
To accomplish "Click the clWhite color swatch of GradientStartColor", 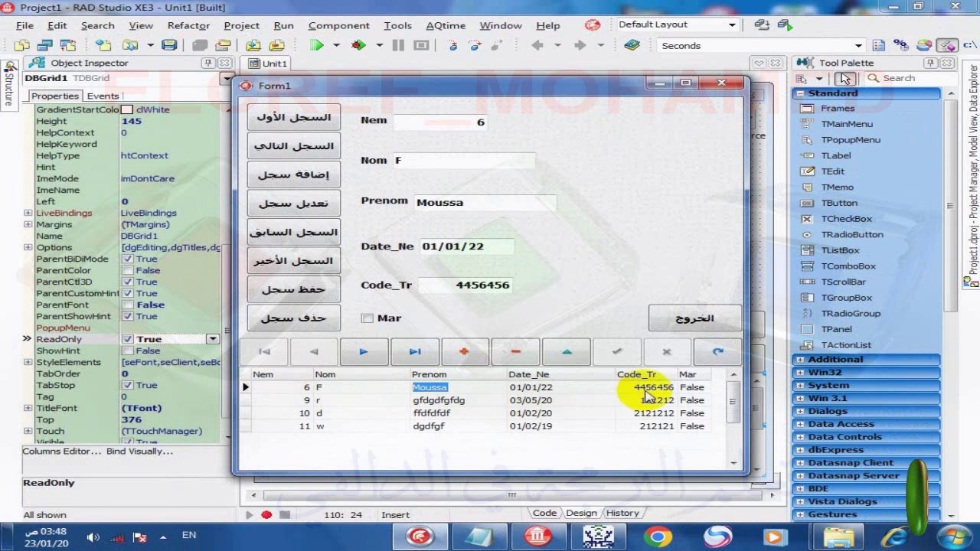I will pyautogui.click(x=127, y=109).
